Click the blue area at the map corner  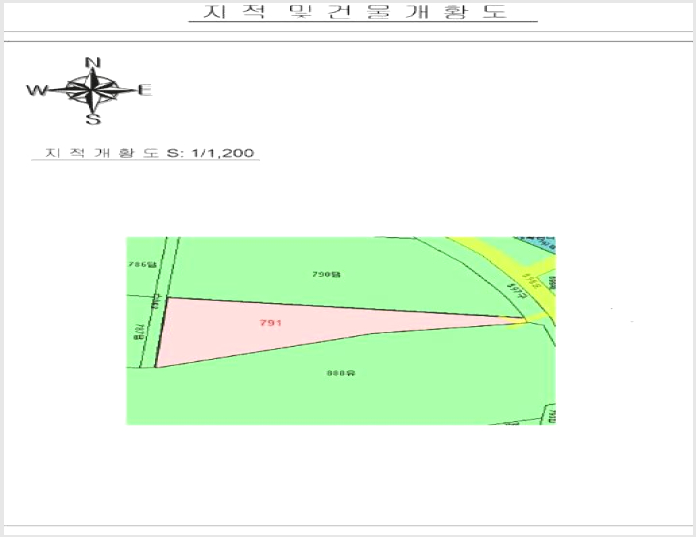click(x=542, y=245)
